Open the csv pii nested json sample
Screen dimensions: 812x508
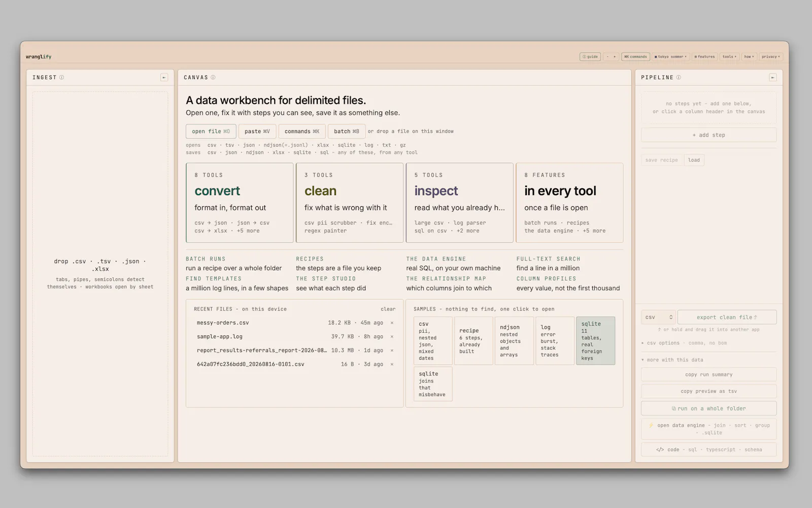point(433,341)
